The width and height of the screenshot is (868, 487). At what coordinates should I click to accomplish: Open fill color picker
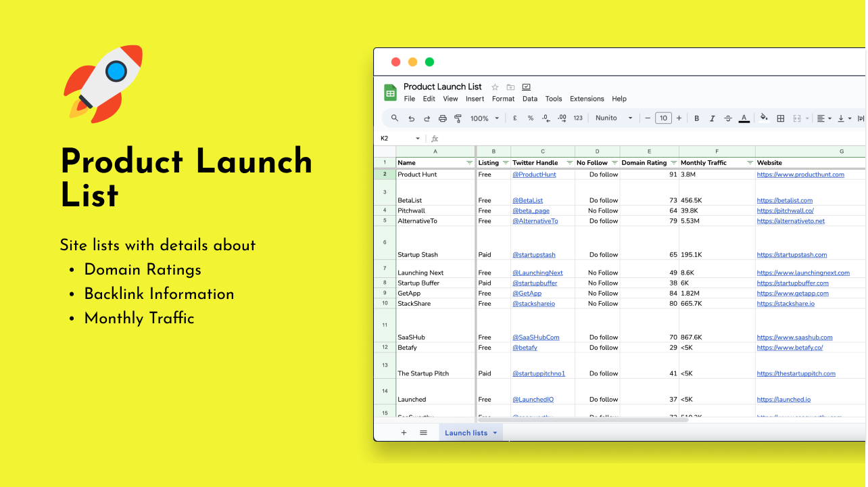(764, 118)
